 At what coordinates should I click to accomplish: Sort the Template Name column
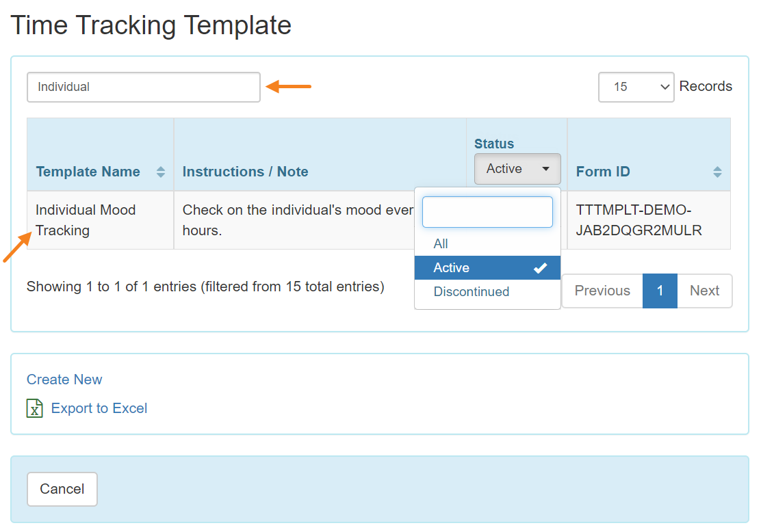click(160, 172)
